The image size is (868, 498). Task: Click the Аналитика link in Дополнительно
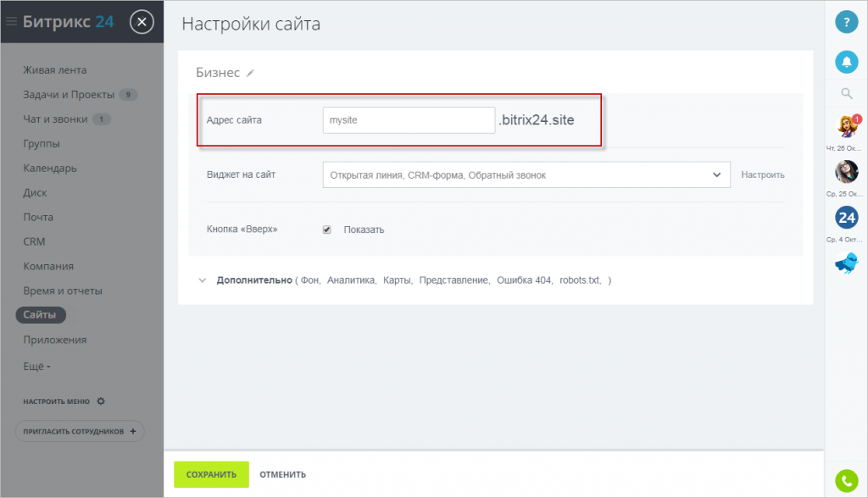coord(352,280)
